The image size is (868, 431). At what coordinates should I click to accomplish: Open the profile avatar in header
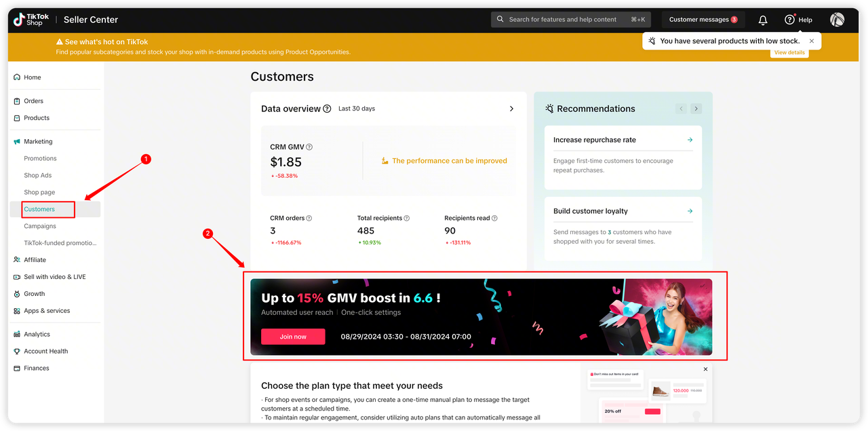[x=837, y=20]
